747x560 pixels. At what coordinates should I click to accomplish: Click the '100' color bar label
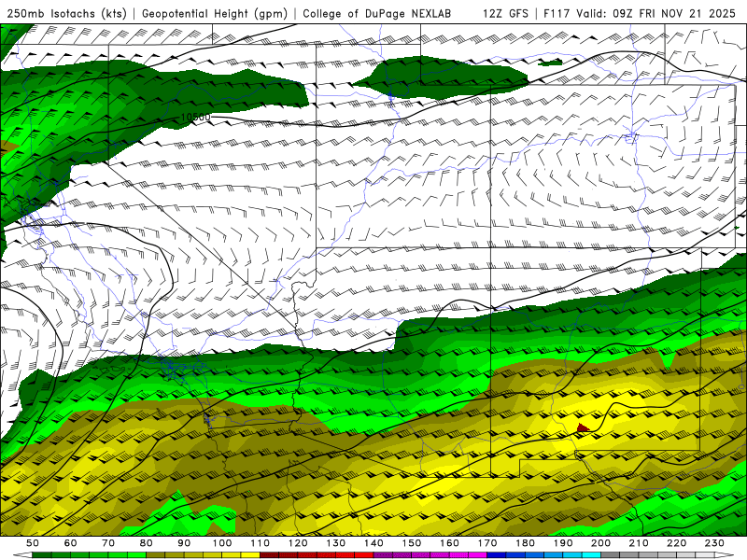pos(222,543)
